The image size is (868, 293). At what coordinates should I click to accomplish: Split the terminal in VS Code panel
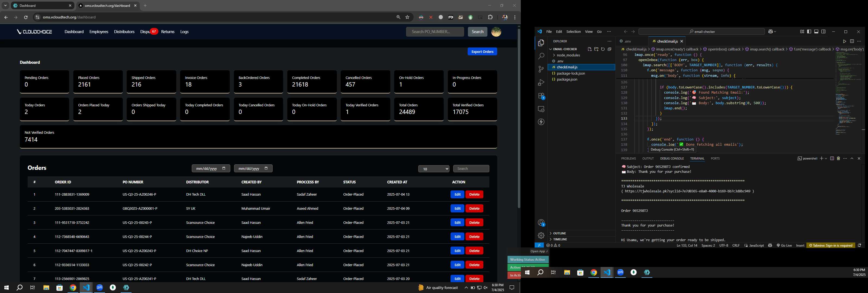pyautogui.click(x=832, y=158)
